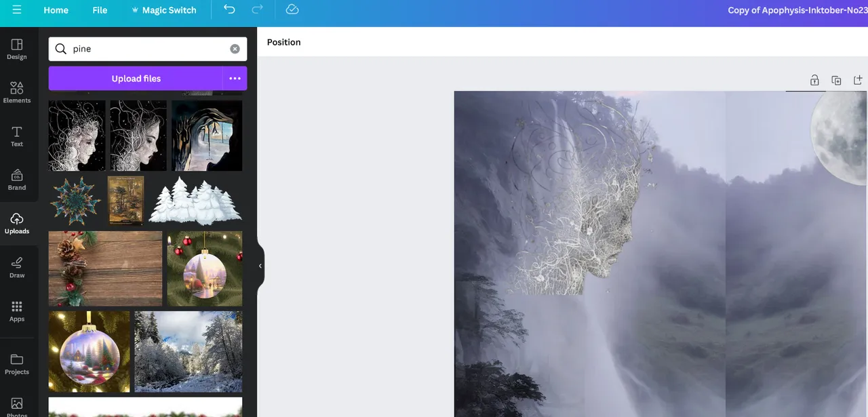Select the pine needle star mandala thumbnail

pos(75,201)
